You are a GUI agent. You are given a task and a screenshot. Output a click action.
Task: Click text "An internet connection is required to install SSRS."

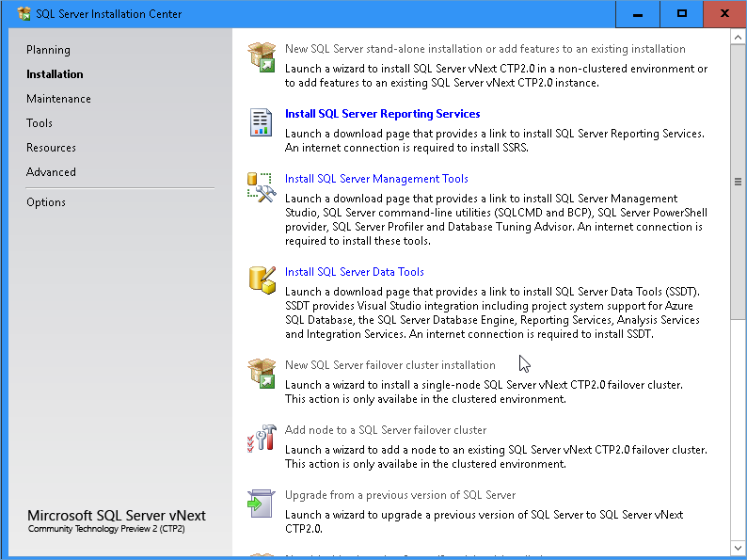(x=406, y=148)
